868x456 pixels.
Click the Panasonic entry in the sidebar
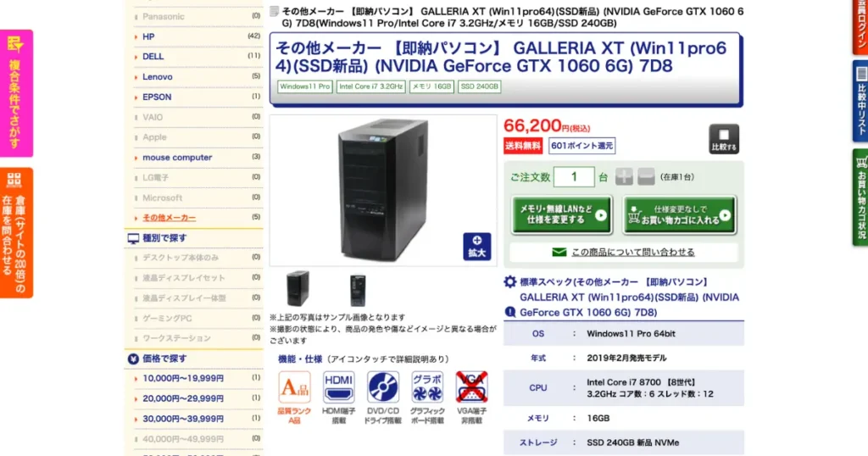(x=164, y=17)
